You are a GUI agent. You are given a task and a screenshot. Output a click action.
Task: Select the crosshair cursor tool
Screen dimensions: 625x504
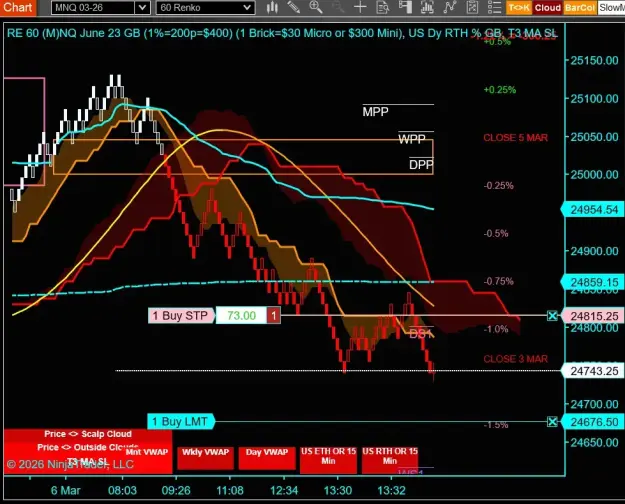[360, 7]
